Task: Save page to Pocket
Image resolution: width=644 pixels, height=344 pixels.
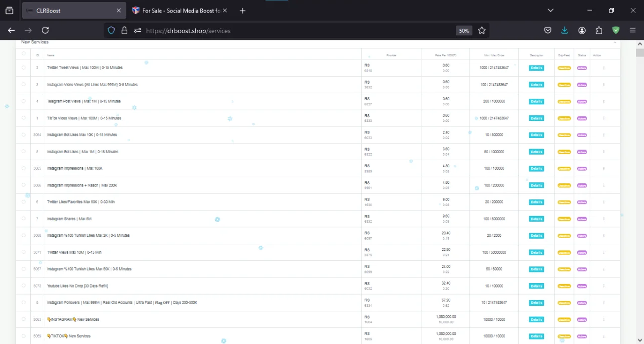Action: pyautogui.click(x=548, y=31)
